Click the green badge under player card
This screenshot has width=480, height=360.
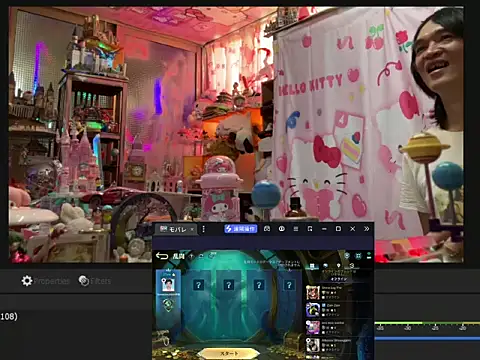pyautogui.click(x=168, y=305)
